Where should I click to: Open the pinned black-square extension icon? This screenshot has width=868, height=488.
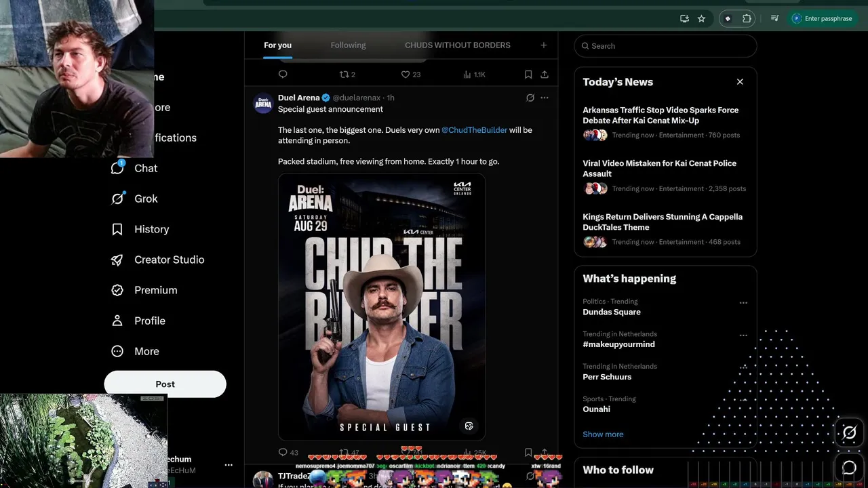tap(728, 18)
